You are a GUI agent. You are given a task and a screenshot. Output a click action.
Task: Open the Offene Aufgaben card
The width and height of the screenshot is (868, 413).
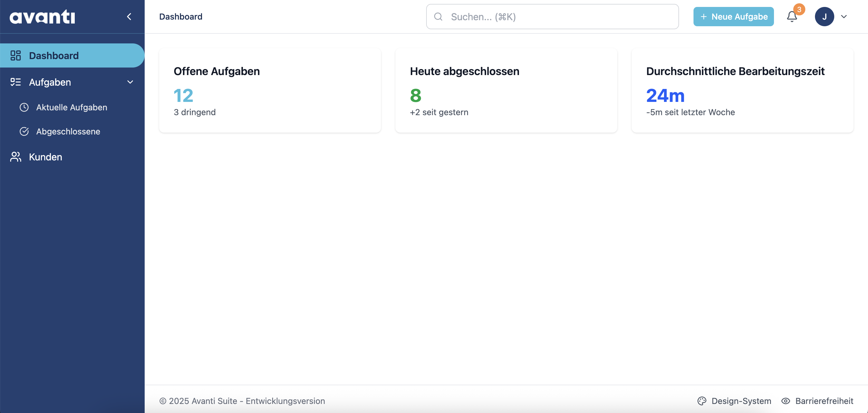point(270,90)
